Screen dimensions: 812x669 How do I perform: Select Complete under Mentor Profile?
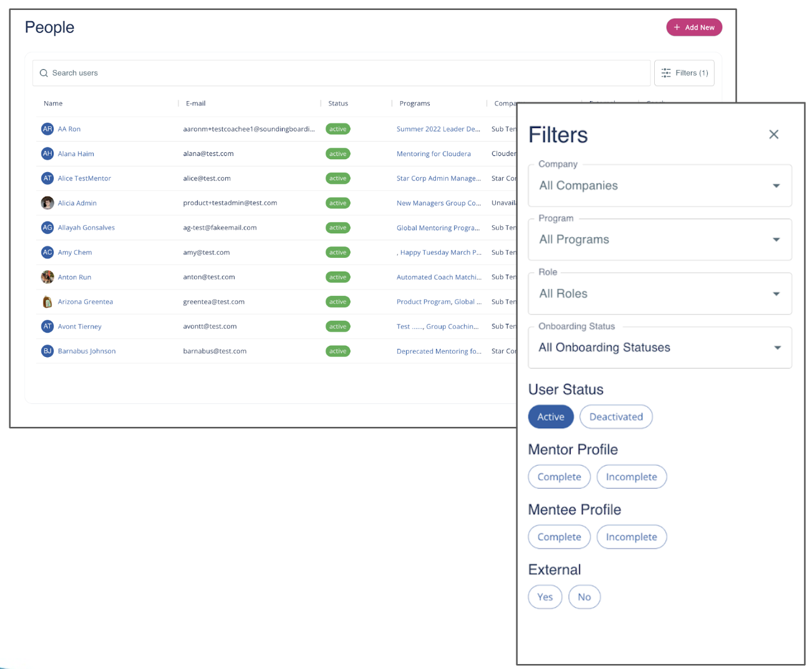tap(559, 477)
